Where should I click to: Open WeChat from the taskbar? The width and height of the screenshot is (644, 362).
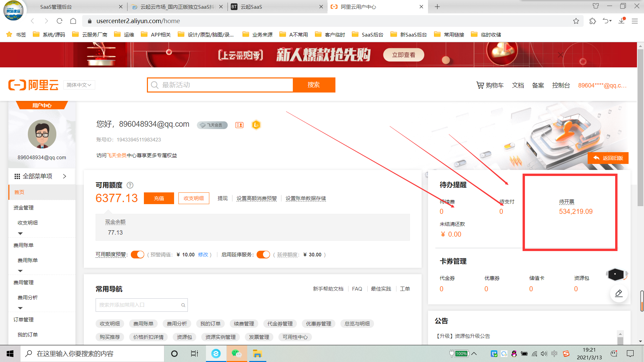236,354
